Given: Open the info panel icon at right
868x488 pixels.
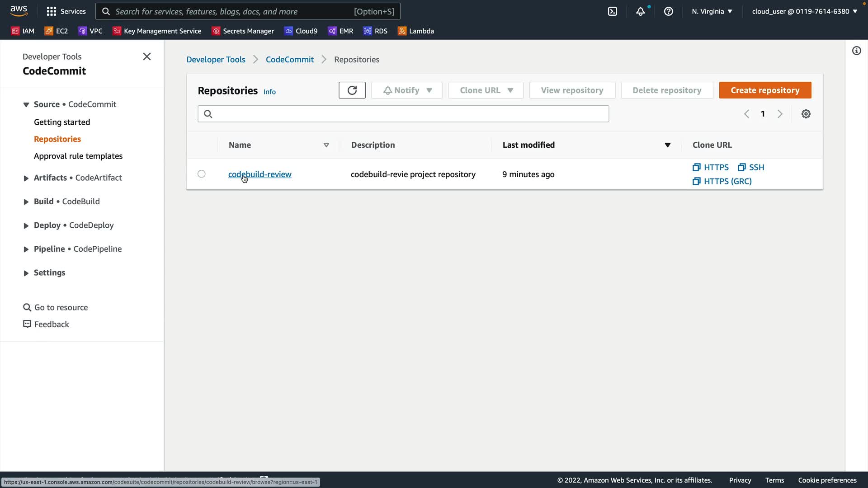Looking at the screenshot, I should (856, 51).
